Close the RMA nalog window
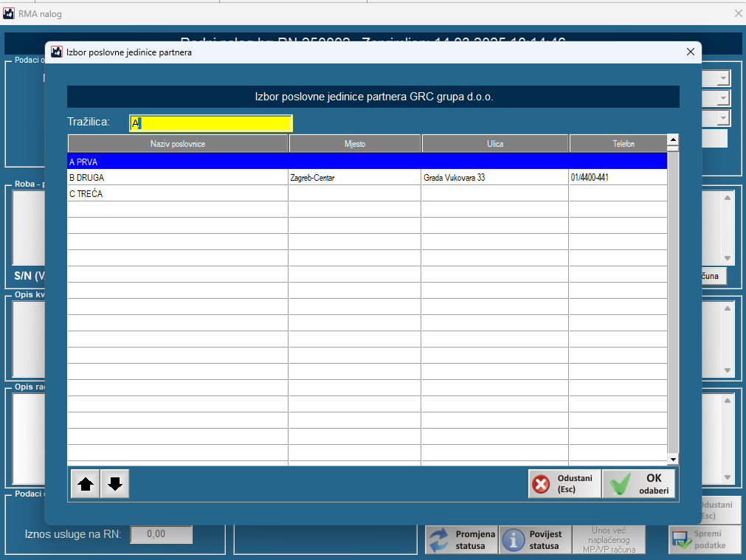Viewport: 746px width, 560px height. point(738,14)
